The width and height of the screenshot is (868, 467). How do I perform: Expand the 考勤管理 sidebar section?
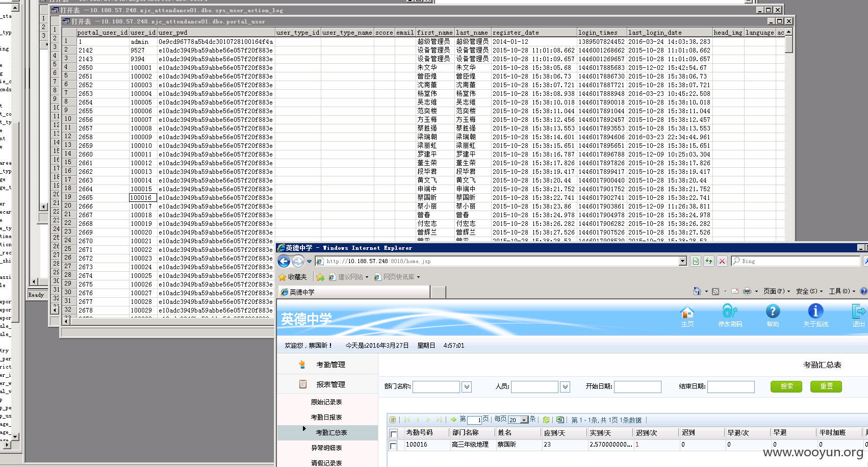coord(327,365)
